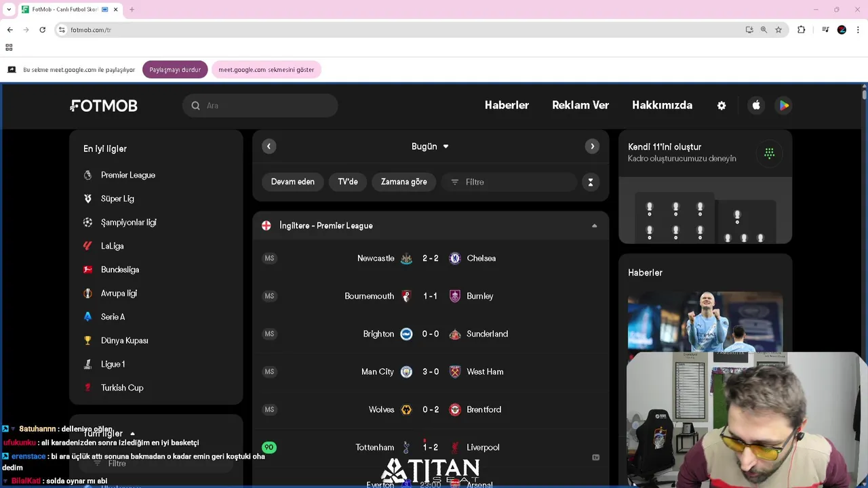Image resolution: width=868 pixels, height=488 pixels.
Task: Open Kendi 11'ini oluştur lineup card
Action: point(705,187)
